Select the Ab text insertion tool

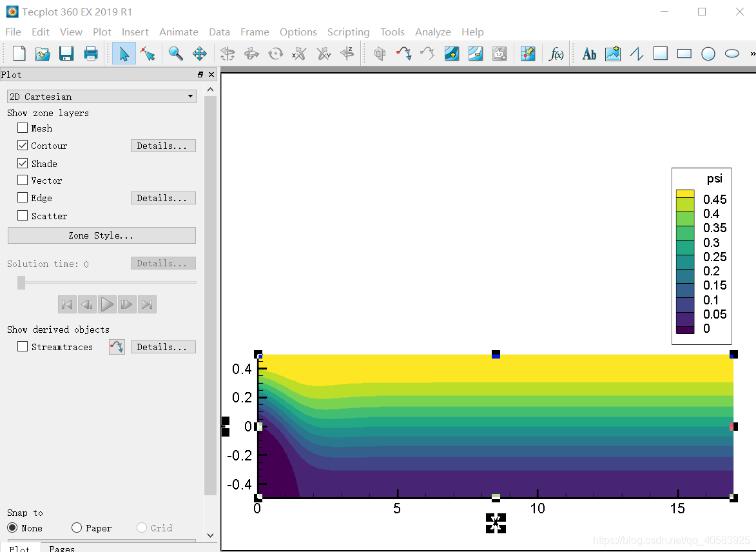tap(589, 54)
